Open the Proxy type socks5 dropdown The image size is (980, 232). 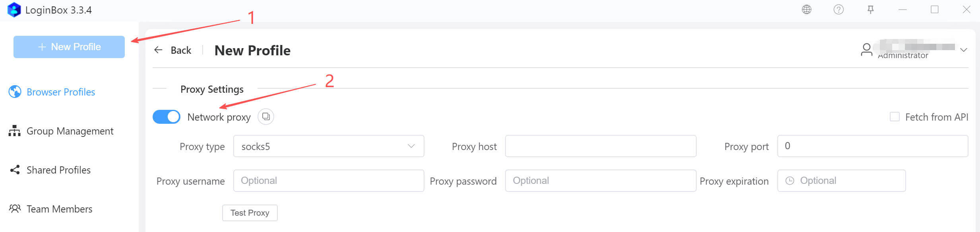point(328,146)
